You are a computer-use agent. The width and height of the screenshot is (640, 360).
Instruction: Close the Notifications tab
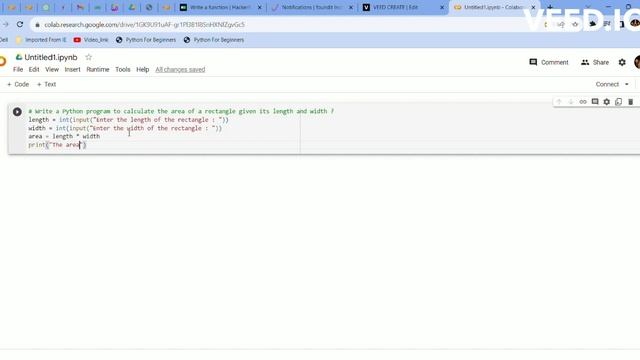351,7
